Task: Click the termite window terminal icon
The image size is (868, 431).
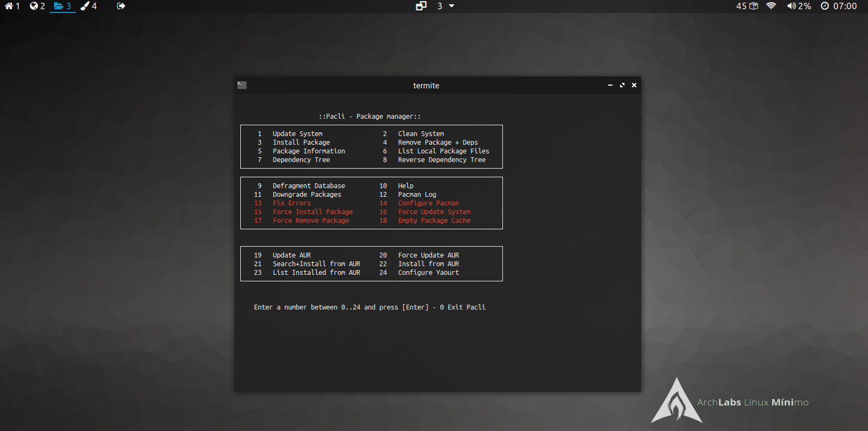Action: [x=242, y=85]
